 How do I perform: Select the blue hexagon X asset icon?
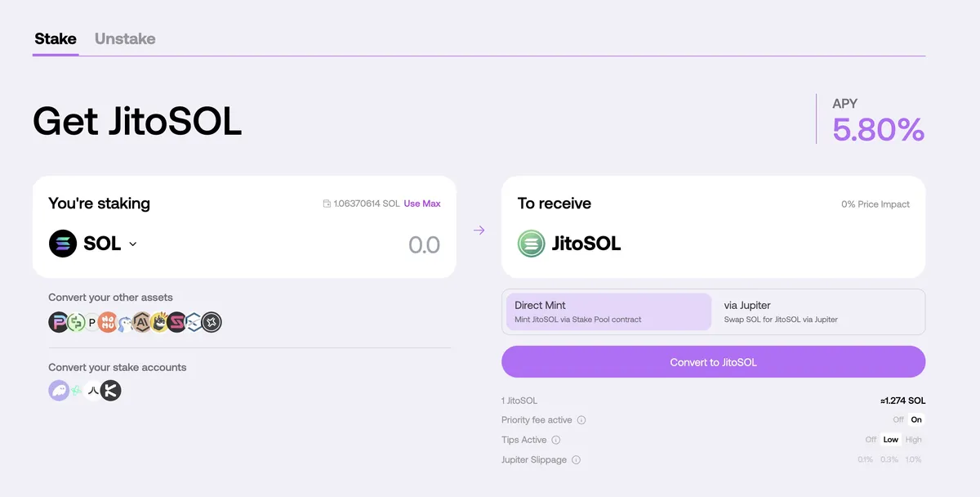click(x=194, y=322)
